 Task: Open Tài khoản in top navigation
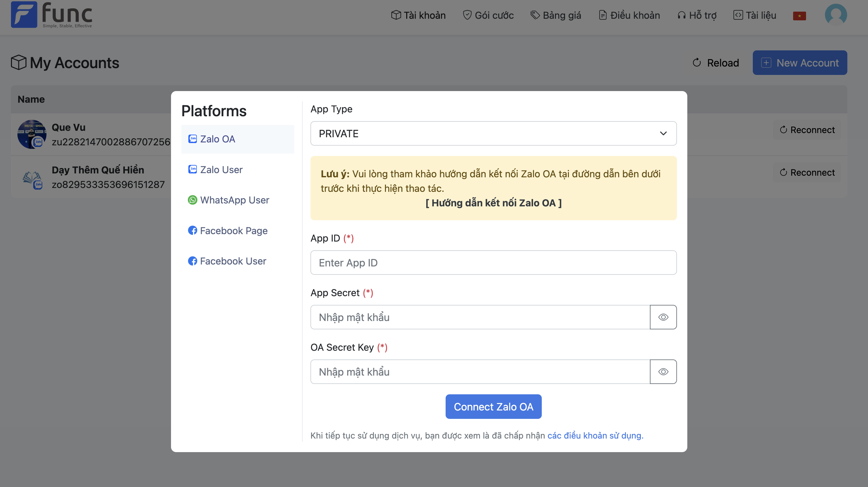[418, 15]
